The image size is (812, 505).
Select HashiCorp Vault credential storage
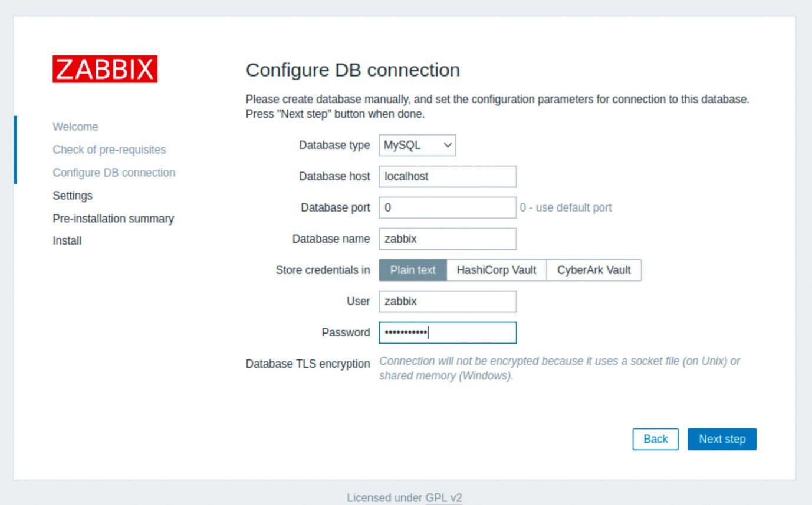[x=497, y=270]
